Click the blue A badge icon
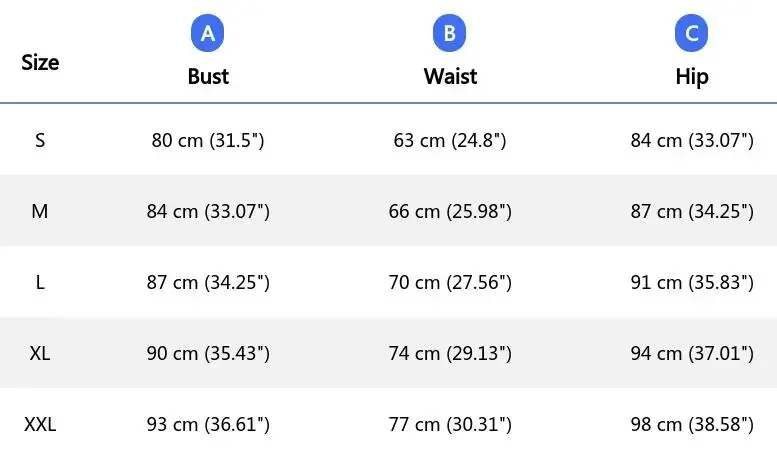The width and height of the screenshot is (777, 476). pyautogui.click(x=208, y=34)
